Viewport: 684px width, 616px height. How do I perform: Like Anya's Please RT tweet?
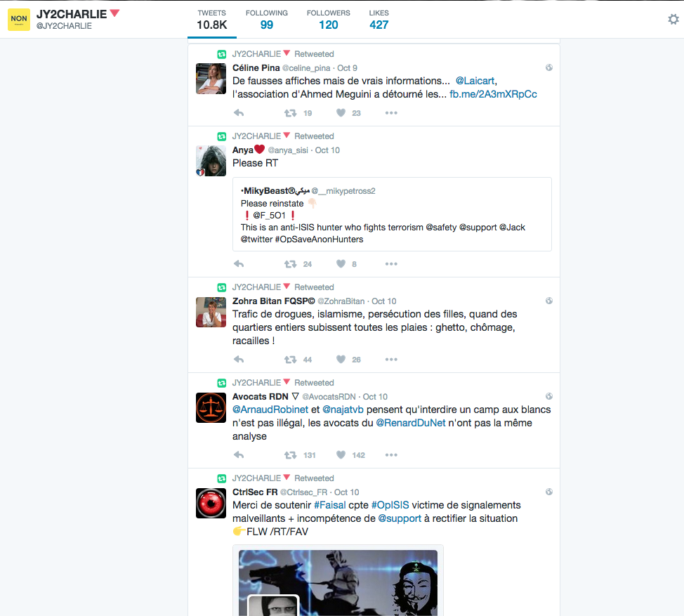pyautogui.click(x=341, y=264)
